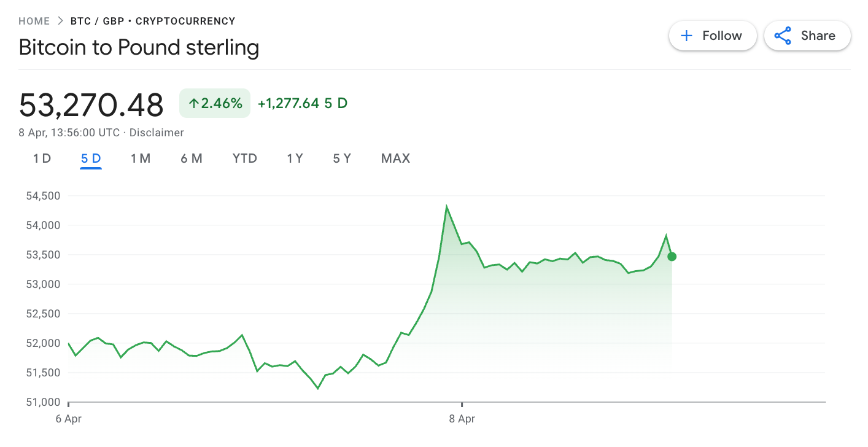This screenshot has width=868, height=447.
Task: Click the breadcrumb chevron after HOME
Action: click(60, 21)
